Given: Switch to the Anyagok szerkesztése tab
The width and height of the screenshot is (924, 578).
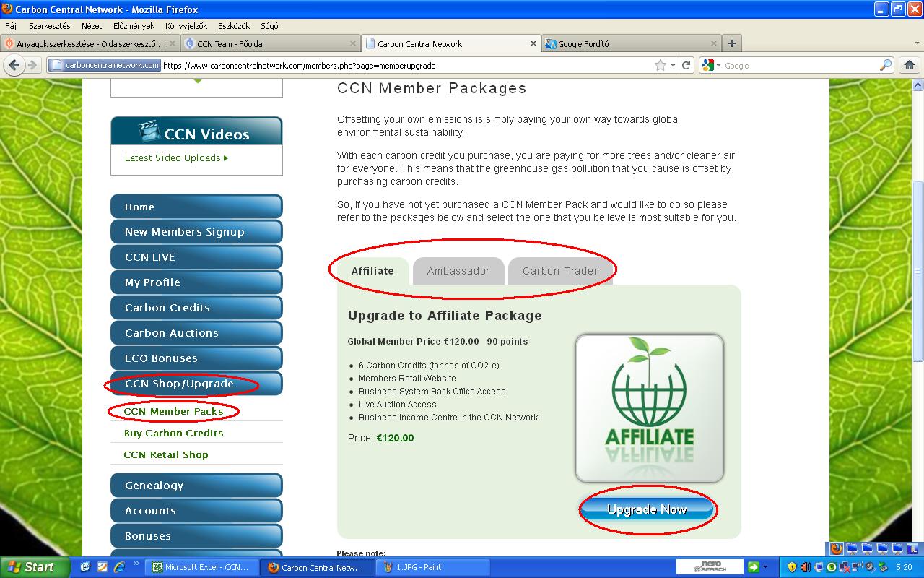Looking at the screenshot, I should pyautogui.click(x=90, y=43).
